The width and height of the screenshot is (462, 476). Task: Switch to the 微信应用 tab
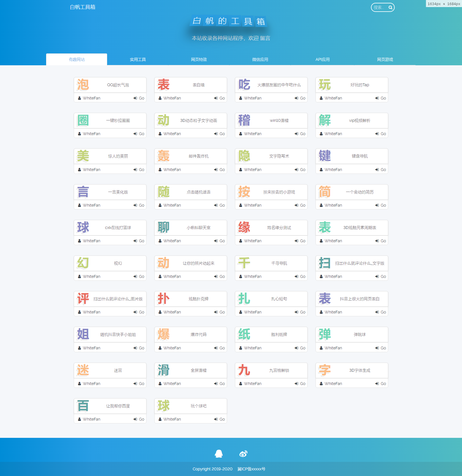[260, 59]
